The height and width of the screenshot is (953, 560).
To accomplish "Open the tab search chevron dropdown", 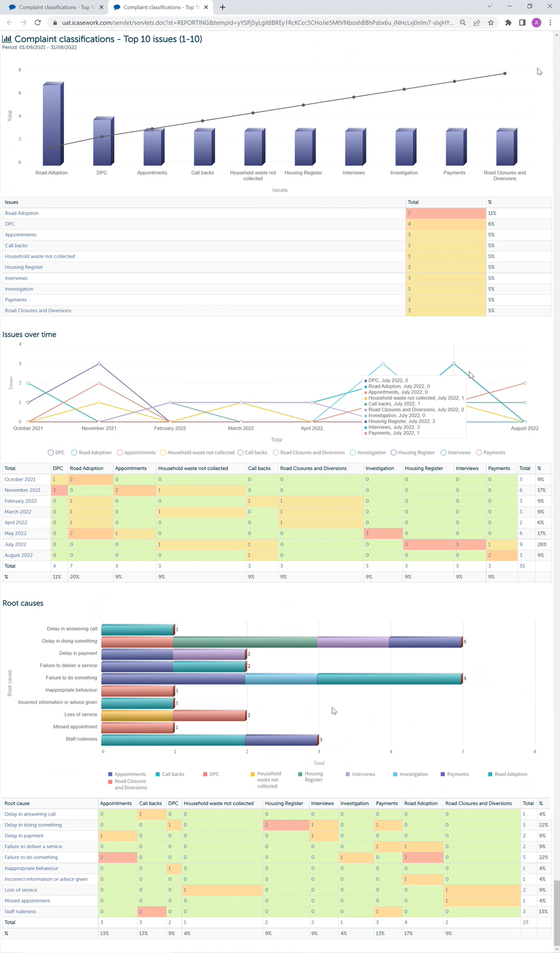I will (x=489, y=7).
